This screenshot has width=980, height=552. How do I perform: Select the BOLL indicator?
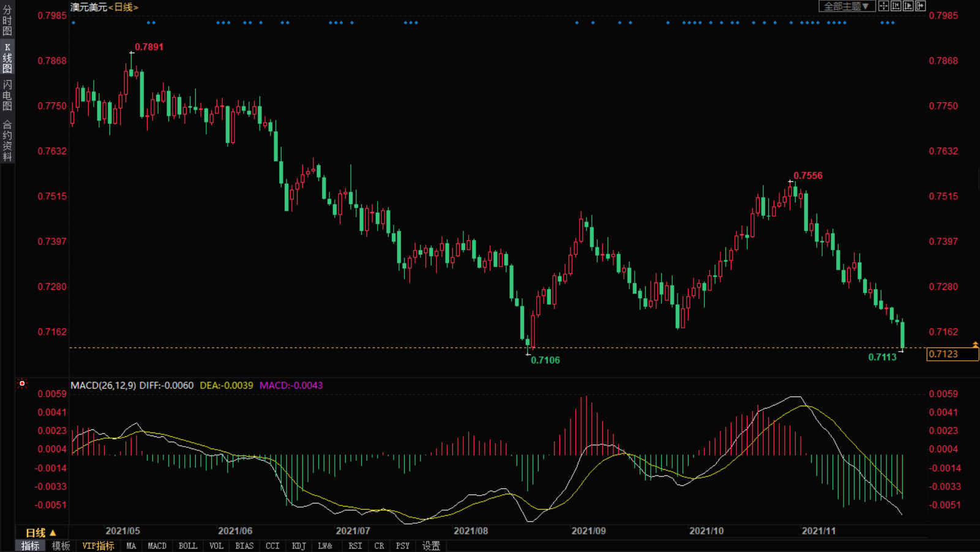[187, 546]
